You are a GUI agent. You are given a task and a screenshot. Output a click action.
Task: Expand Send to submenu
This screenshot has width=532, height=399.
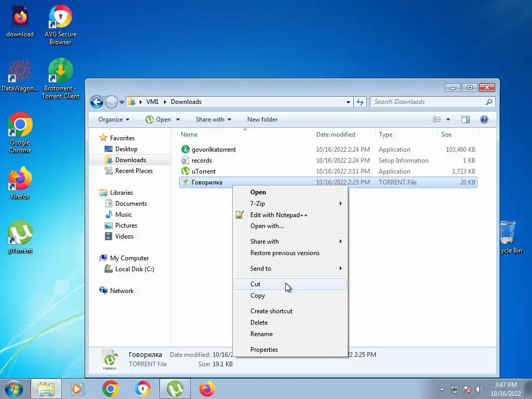coord(290,269)
